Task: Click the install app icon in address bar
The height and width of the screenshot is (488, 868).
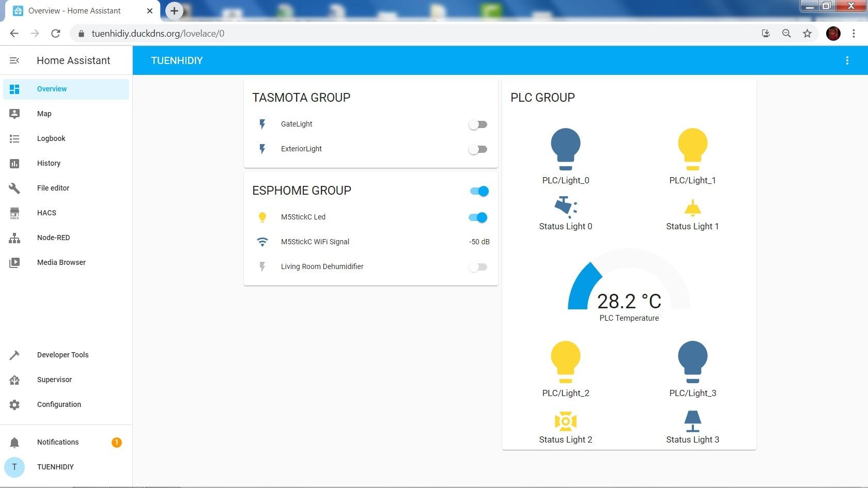Action: [x=766, y=34]
